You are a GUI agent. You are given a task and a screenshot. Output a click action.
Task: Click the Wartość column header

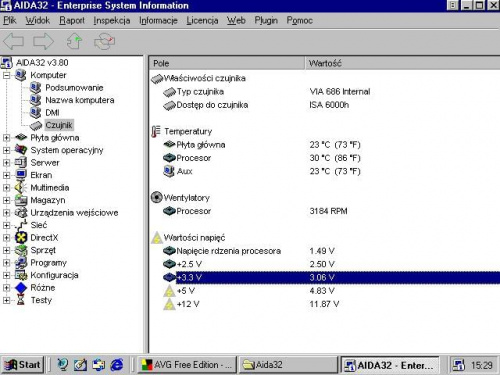[402, 63]
